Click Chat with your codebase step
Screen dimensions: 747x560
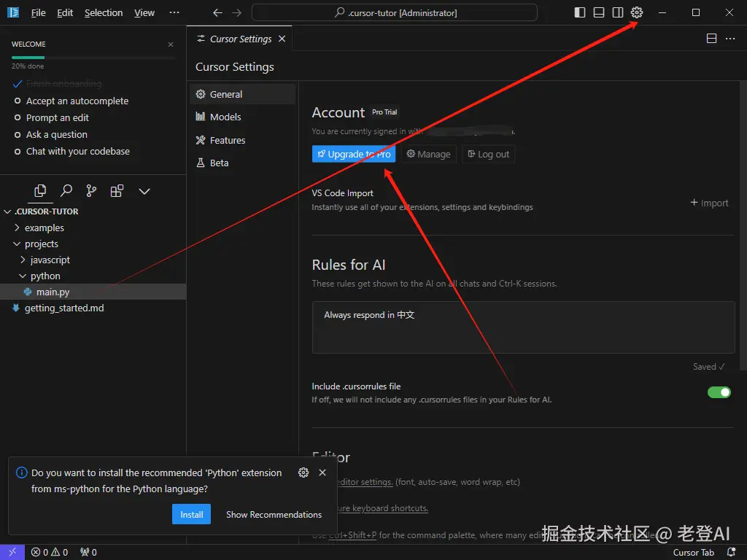[x=72, y=152]
